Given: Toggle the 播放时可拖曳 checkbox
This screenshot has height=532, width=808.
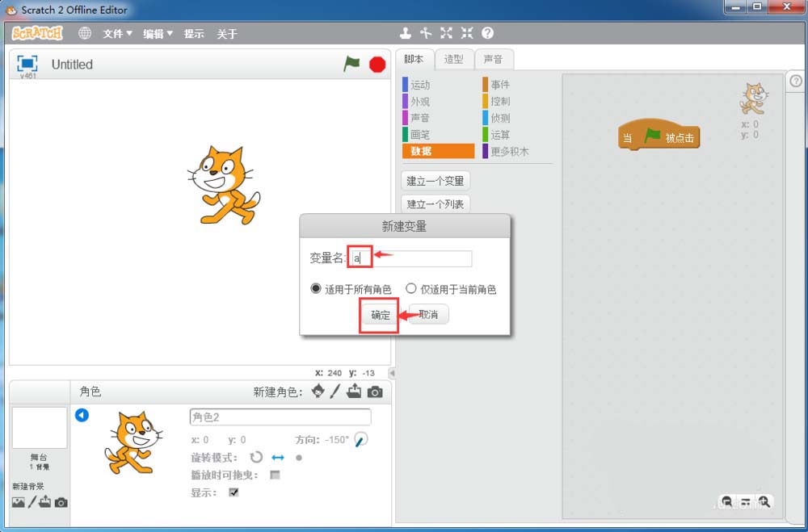Looking at the screenshot, I should [x=276, y=475].
